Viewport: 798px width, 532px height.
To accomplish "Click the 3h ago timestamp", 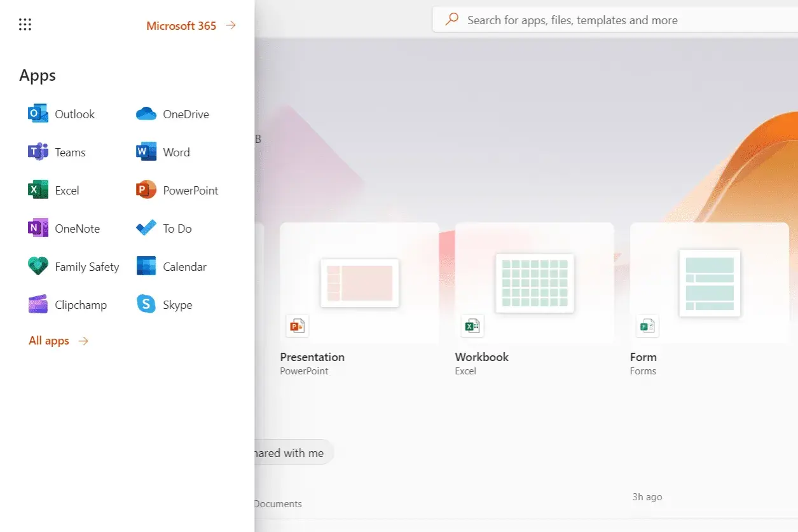I will [x=647, y=497].
